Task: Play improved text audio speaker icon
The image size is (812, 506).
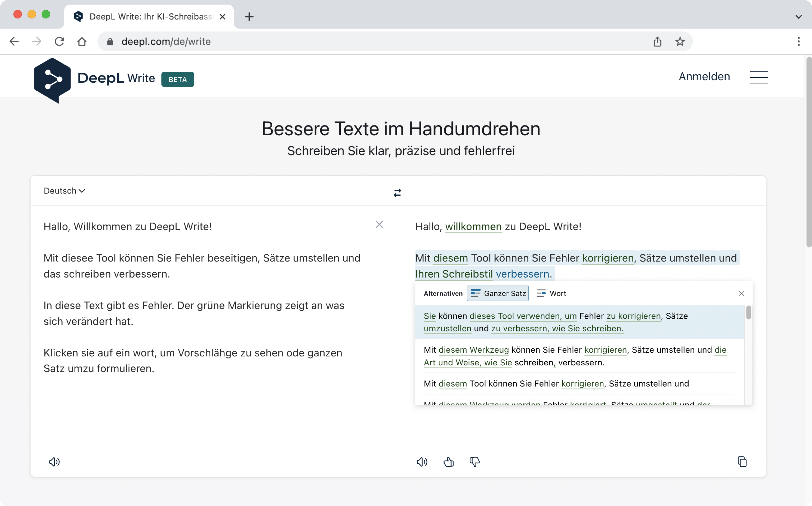Action: pyautogui.click(x=422, y=462)
